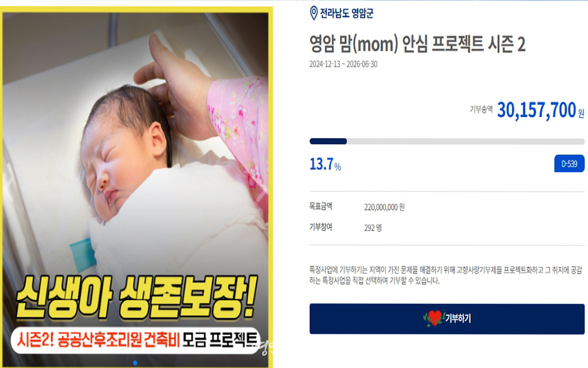
Task: Click the 목표금액 220,000,000 원 value
Action: [385, 207]
